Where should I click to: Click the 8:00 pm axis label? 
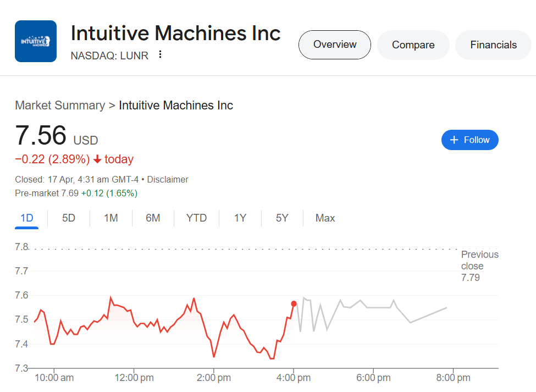[x=454, y=378]
